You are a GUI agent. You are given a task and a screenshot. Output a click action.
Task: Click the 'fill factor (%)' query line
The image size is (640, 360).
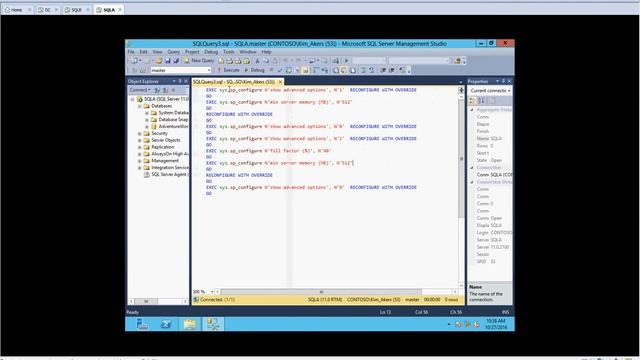point(268,151)
